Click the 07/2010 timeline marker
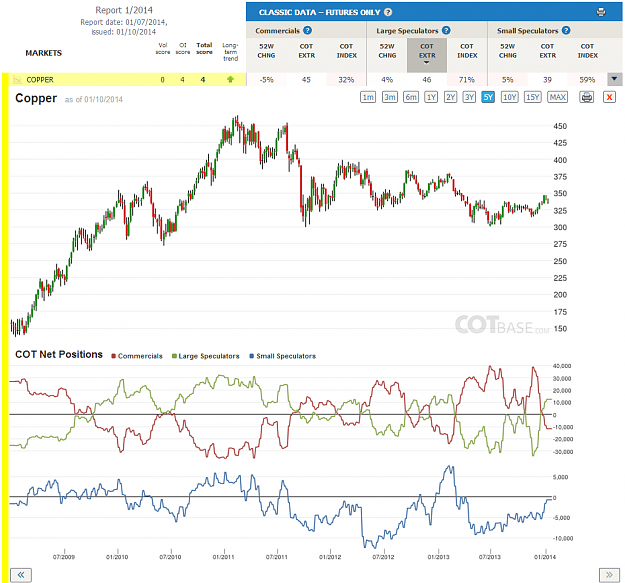 tap(170, 557)
